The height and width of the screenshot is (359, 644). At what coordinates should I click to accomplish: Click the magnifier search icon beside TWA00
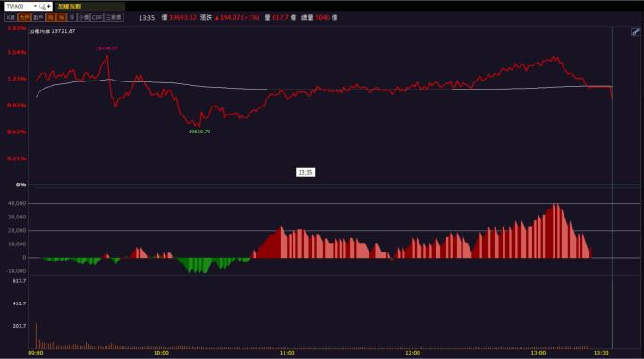coord(41,5)
